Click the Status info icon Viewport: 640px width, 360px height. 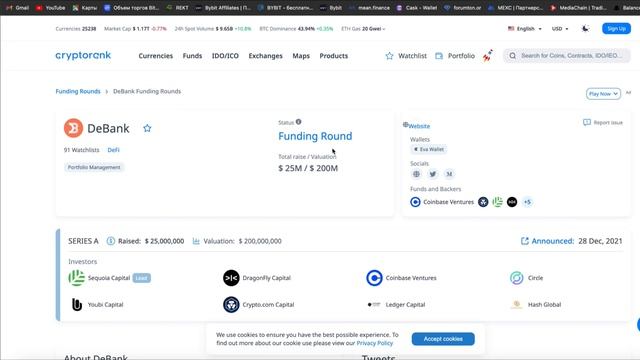[x=299, y=122]
